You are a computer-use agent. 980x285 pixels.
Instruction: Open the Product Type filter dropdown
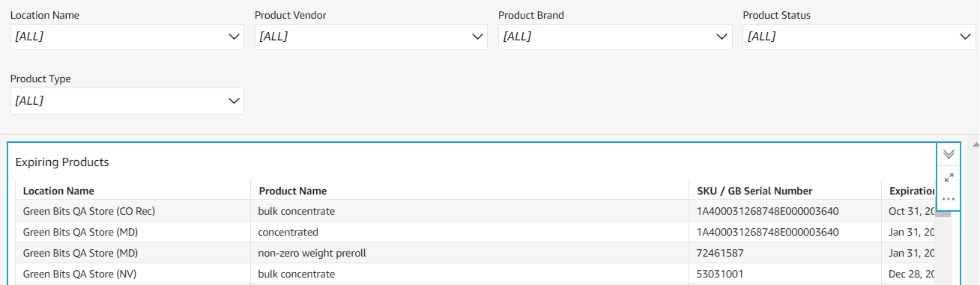[127, 101]
